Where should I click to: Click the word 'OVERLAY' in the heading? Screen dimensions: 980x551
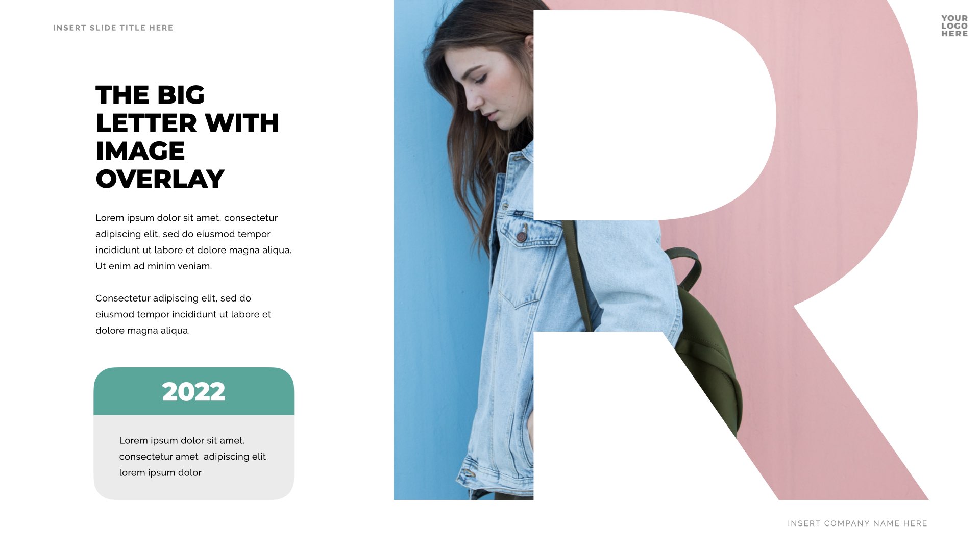tap(160, 179)
